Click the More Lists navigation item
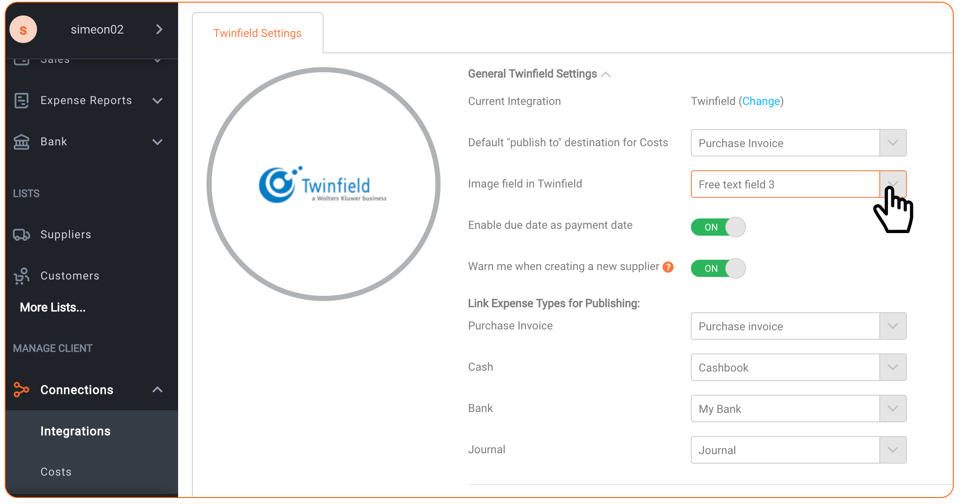Screen dimensions: 980x504 [x=53, y=307]
